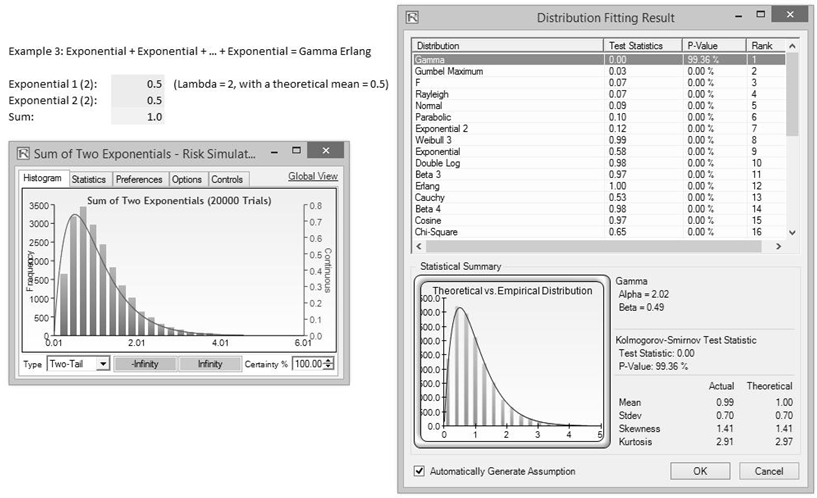Click the Infinity upper bound button
This screenshot has width=817, height=498.
(210, 364)
